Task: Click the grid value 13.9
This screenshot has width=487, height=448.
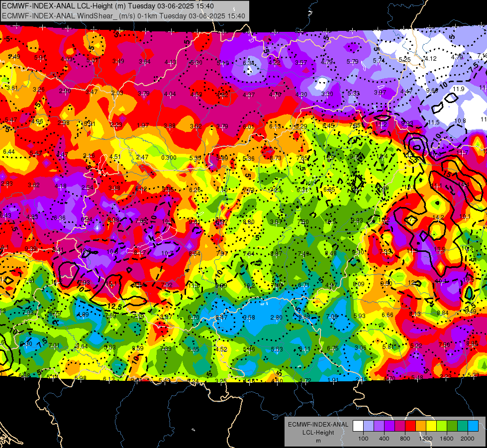Action: point(439,249)
